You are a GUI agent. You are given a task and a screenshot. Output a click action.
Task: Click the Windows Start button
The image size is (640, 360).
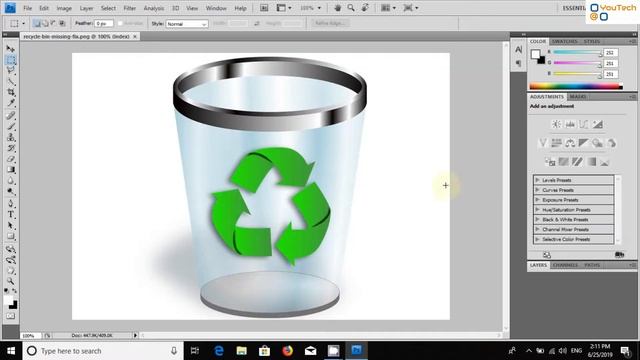pos(11,351)
